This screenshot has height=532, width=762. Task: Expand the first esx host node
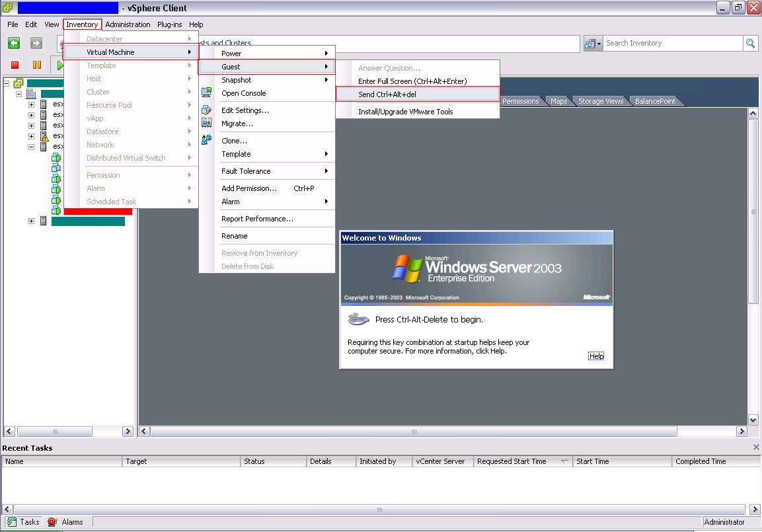click(31, 104)
